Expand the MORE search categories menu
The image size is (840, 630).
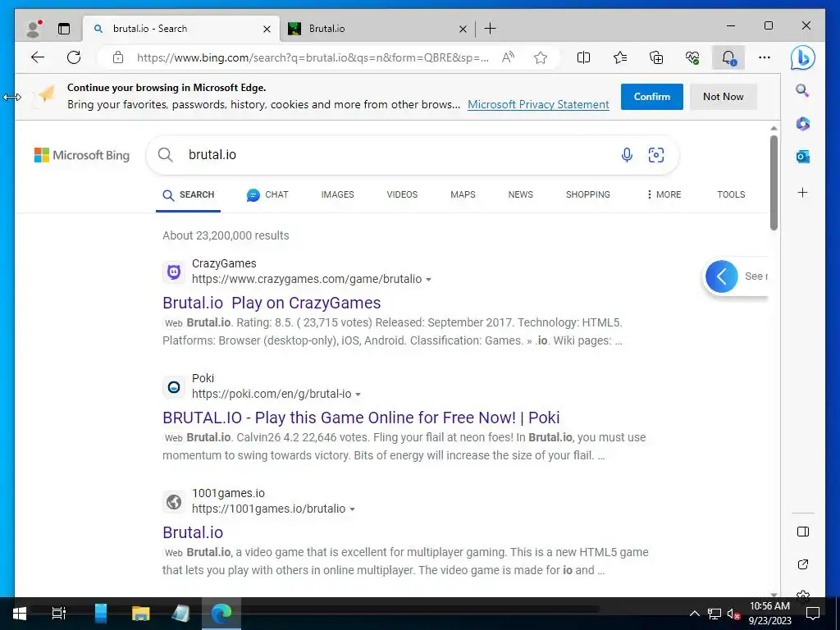click(664, 194)
